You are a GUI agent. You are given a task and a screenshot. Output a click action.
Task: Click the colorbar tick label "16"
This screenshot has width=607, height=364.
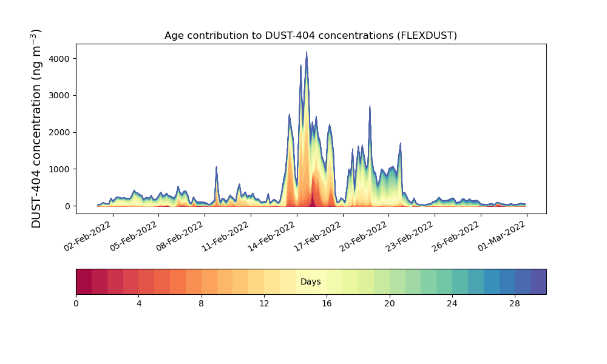coord(327,304)
